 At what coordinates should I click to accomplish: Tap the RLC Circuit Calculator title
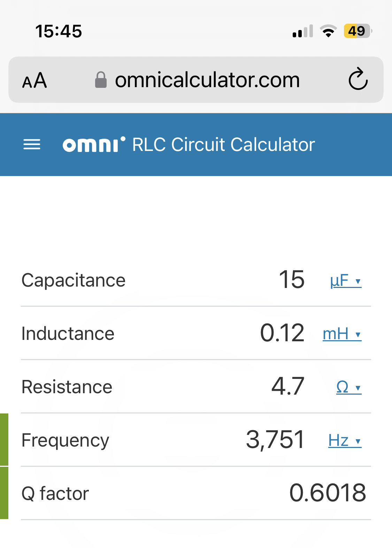[x=224, y=144]
